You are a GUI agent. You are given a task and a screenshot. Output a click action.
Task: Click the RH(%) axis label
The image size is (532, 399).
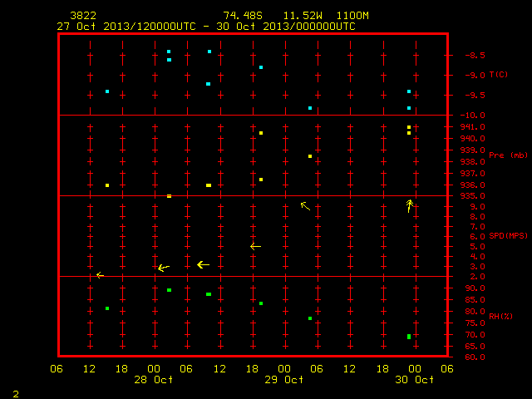(x=500, y=316)
